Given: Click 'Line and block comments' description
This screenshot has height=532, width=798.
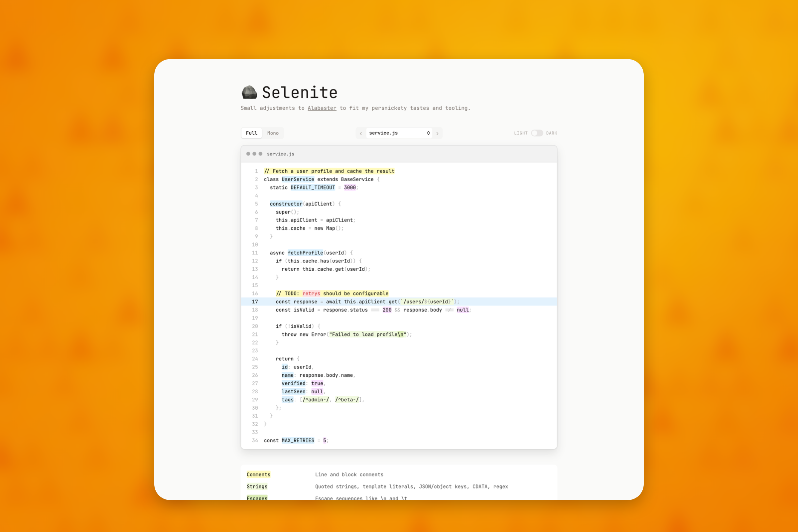Looking at the screenshot, I should point(349,474).
